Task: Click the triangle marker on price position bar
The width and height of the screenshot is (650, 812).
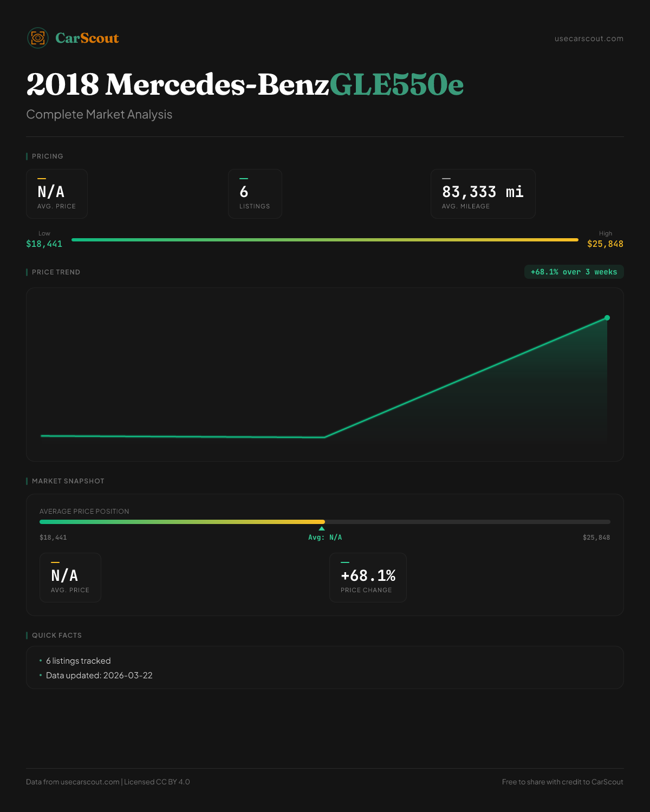Action: point(322,528)
